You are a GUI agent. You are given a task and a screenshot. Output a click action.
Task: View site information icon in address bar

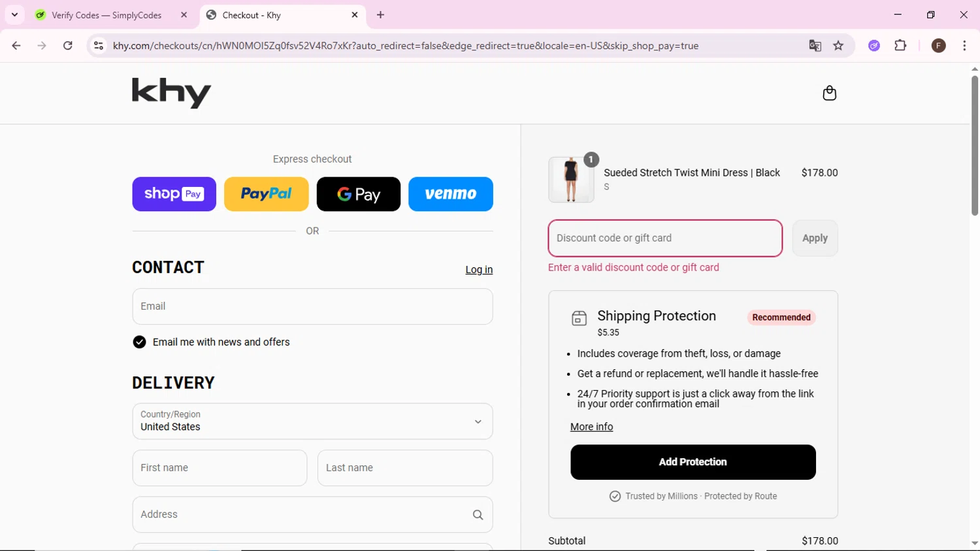99,46
